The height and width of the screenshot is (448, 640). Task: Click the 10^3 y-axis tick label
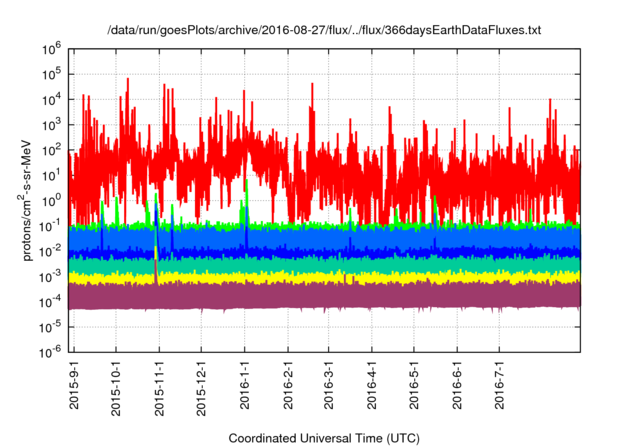(51, 125)
